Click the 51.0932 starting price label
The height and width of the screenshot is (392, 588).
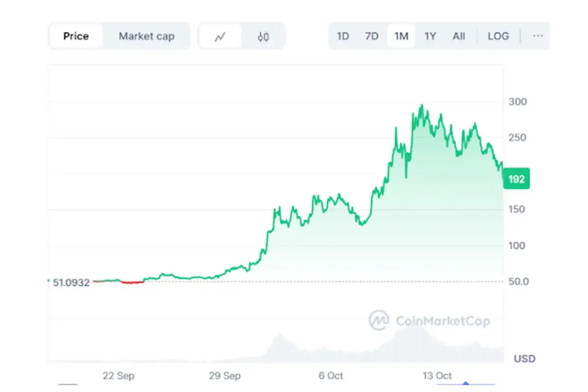(x=72, y=282)
